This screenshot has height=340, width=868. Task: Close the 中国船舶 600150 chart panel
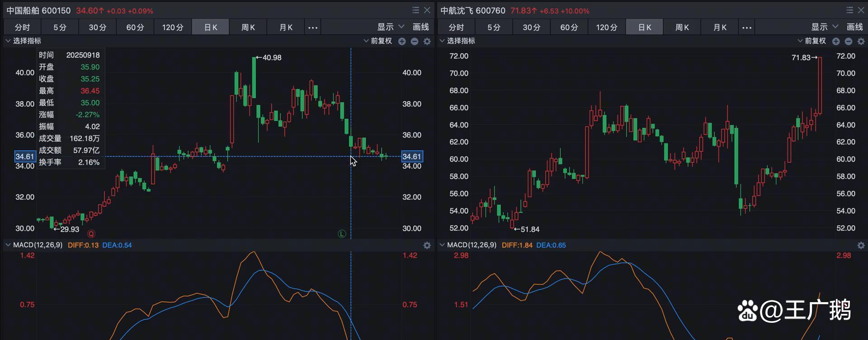pyautogui.click(x=427, y=10)
